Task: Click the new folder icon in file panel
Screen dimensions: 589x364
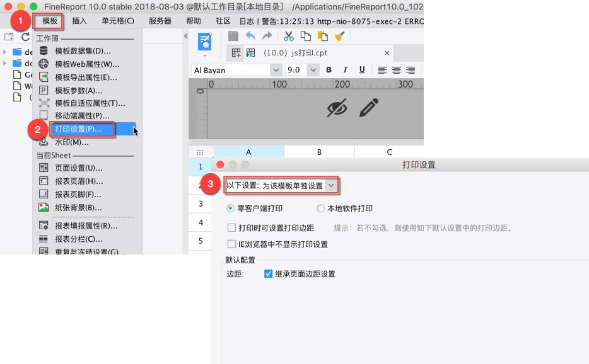Action: coord(9,37)
